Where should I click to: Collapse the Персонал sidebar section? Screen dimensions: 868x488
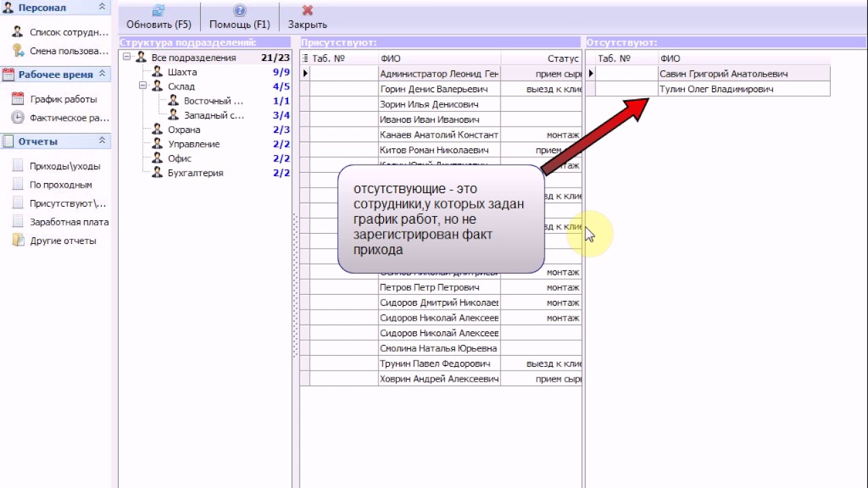102,7
